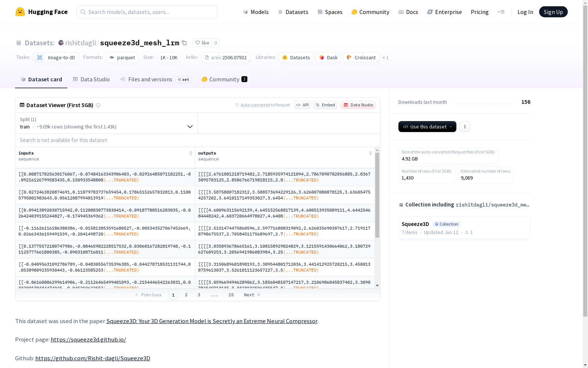Image resolution: width=588 pixels, height=368 pixels.
Task: Select page 1 in pagination
Action: coord(173,295)
